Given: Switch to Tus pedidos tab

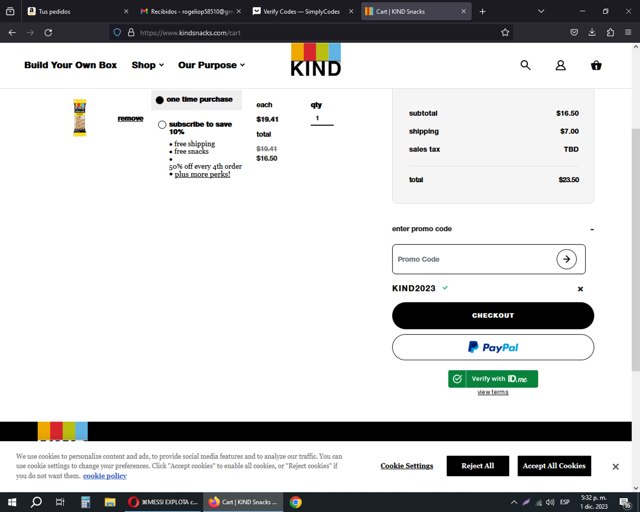Looking at the screenshot, I should point(72,11).
